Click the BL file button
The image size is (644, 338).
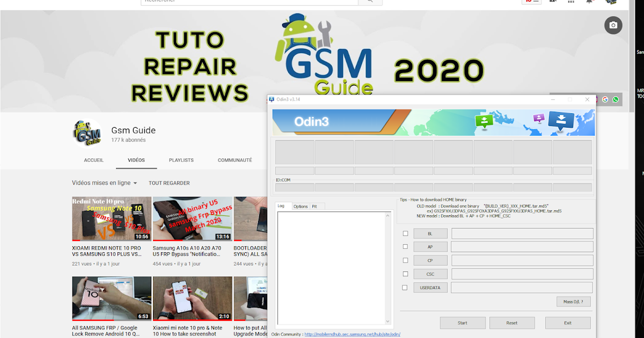coord(430,234)
